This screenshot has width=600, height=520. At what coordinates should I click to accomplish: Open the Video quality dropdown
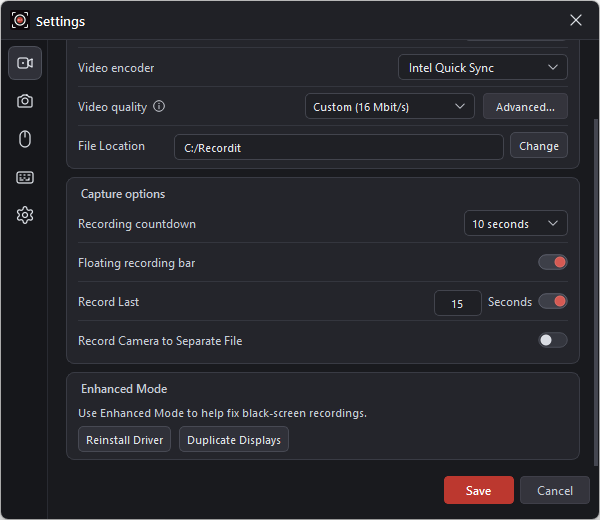[x=390, y=106]
